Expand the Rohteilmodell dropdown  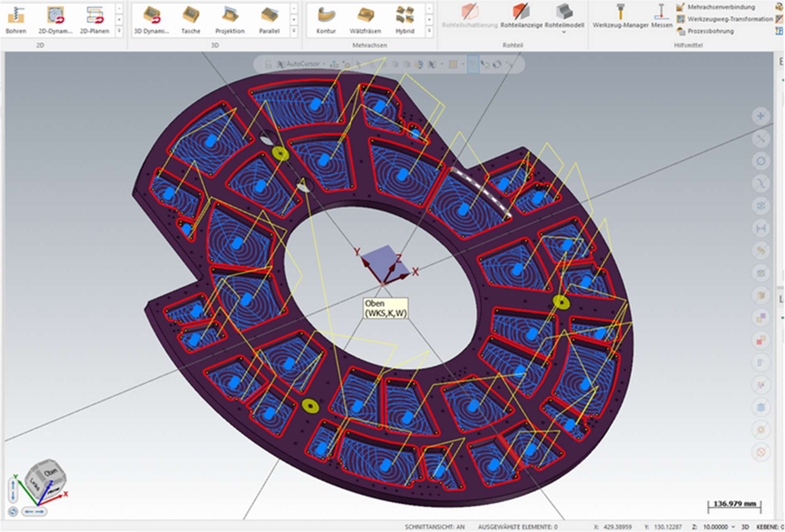(564, 32)
